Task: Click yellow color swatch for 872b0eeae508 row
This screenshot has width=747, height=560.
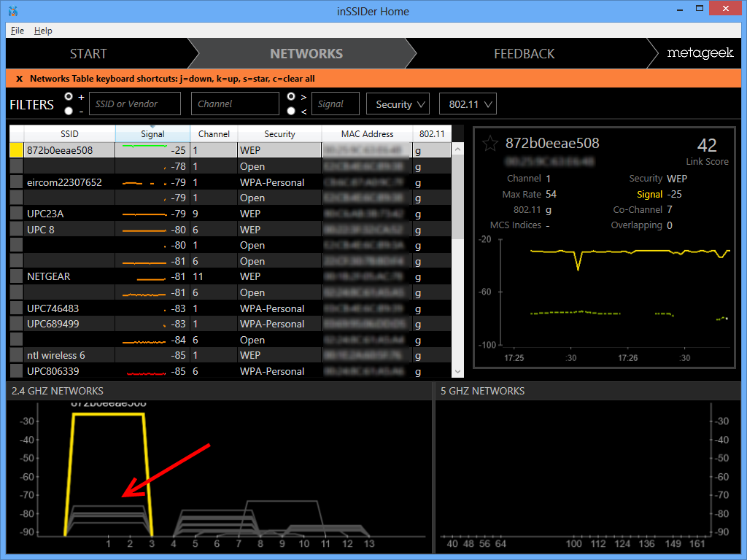Action: [16, 150]
